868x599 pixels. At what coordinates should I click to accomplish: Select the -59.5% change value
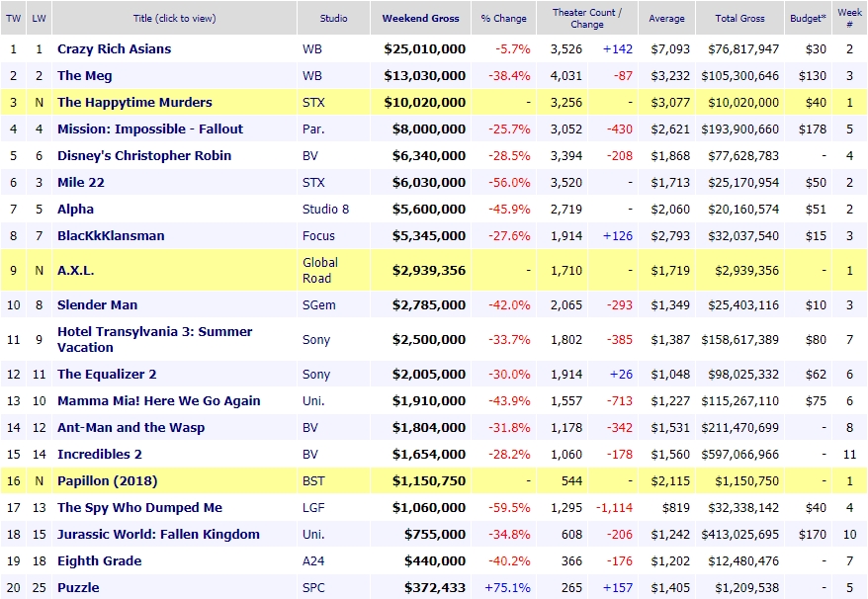pos(509,508)
